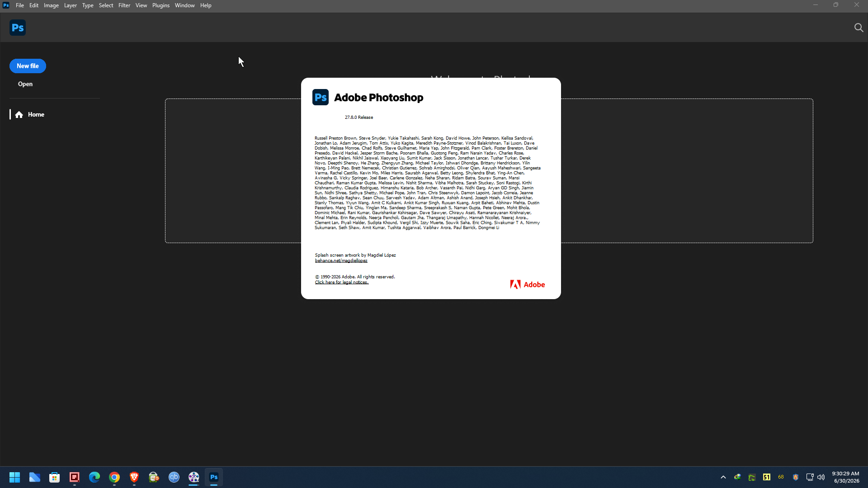Open the Windows Start menu

pyautogui.click(x=14, y=477)
